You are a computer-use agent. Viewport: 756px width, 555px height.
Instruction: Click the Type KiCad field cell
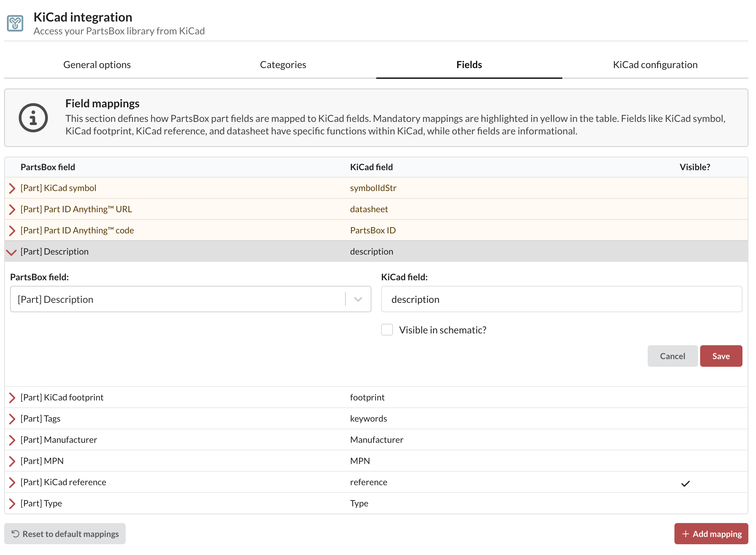359,503
